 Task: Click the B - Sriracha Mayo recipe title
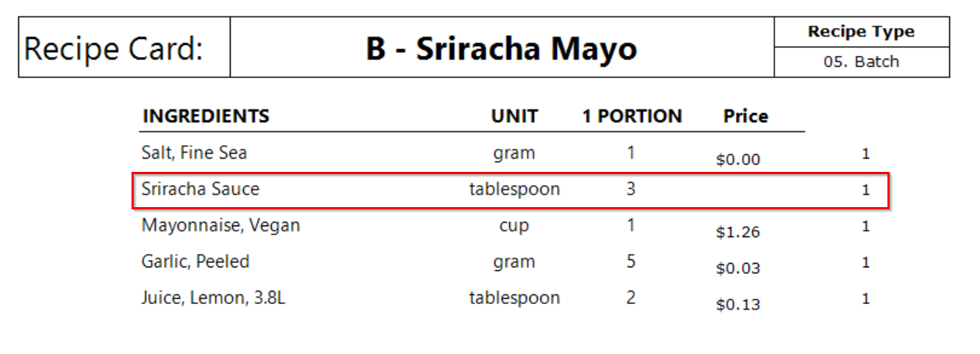(501, 48)
